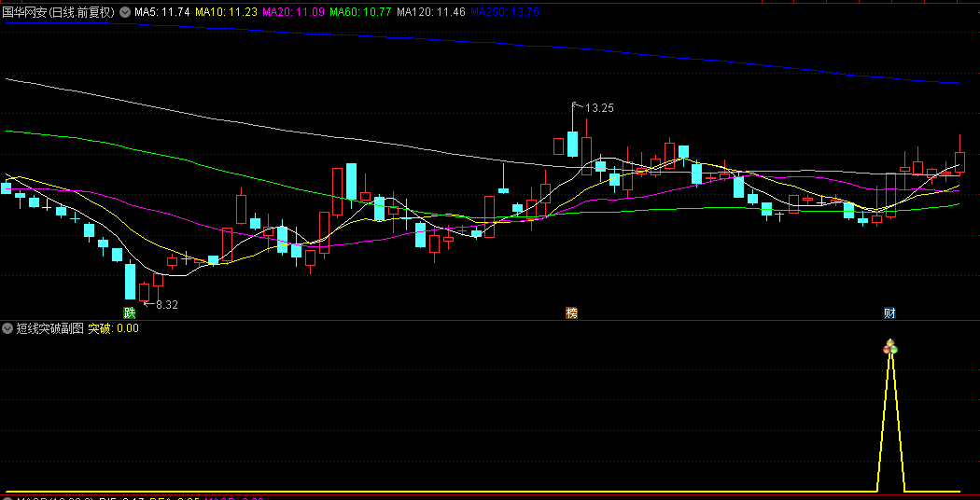The height and width of the screenshot is (500, 980).
Task: Click the 8.32 low price label
Action: 166,305
